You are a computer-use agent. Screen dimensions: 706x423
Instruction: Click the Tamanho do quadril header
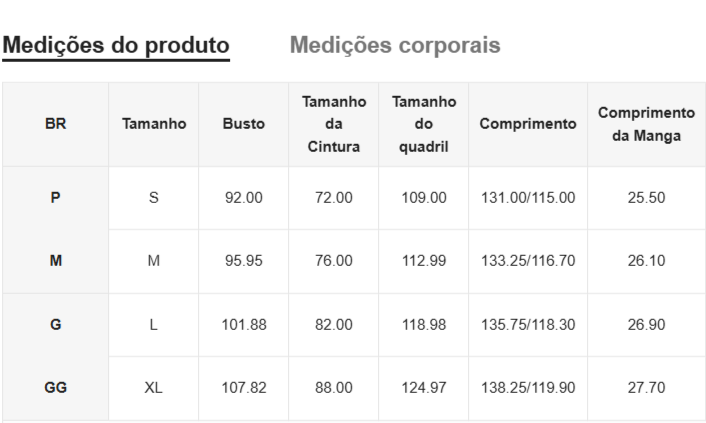click(x=424, y=125)
